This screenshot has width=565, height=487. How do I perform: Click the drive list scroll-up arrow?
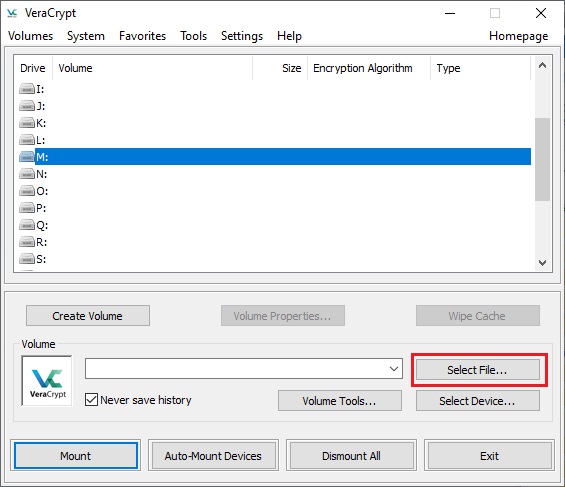coord(542,65)
